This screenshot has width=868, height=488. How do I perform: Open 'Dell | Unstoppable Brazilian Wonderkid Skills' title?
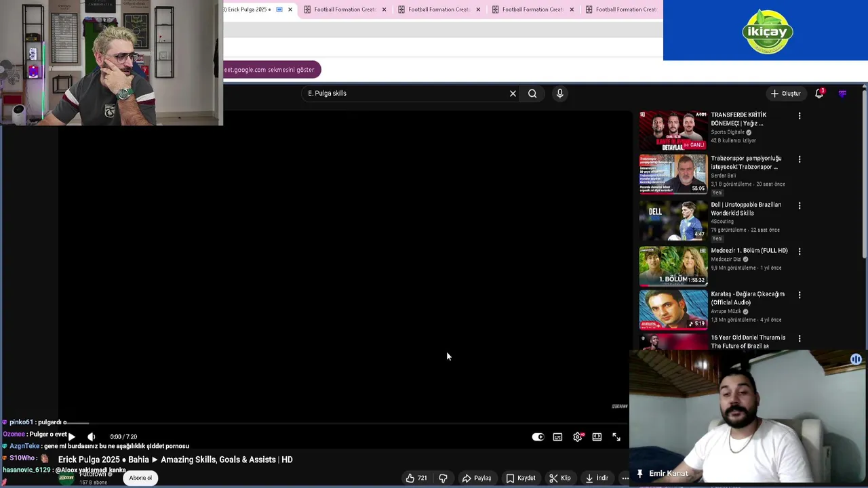tap(746, 209)
